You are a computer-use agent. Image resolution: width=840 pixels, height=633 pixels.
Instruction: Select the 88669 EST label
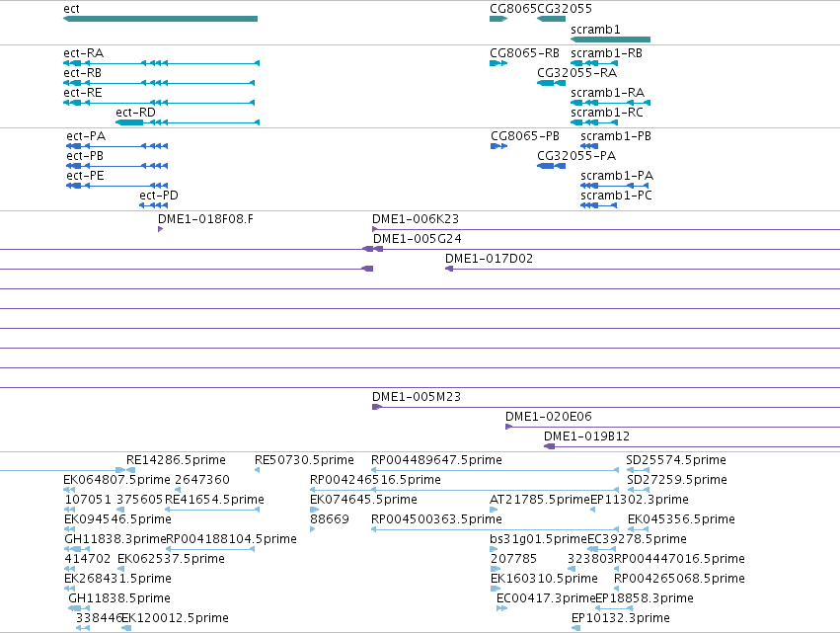330,519
